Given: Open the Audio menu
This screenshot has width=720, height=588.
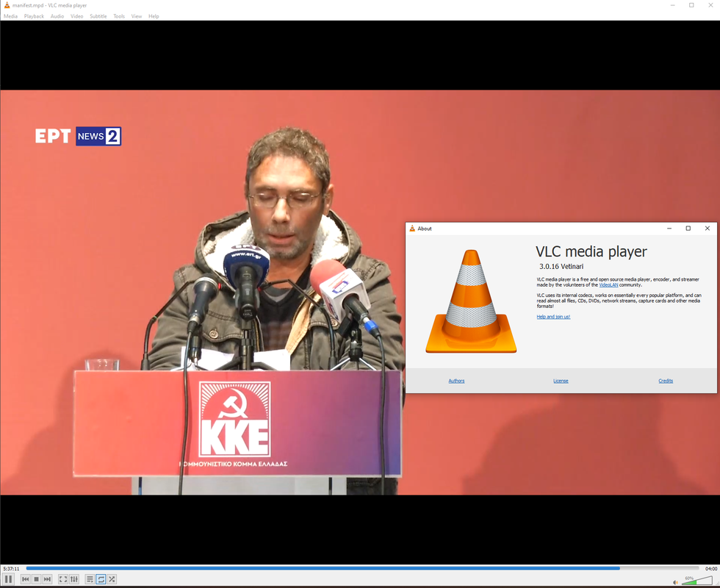Looking at the screenshot, I should point(57,16).
